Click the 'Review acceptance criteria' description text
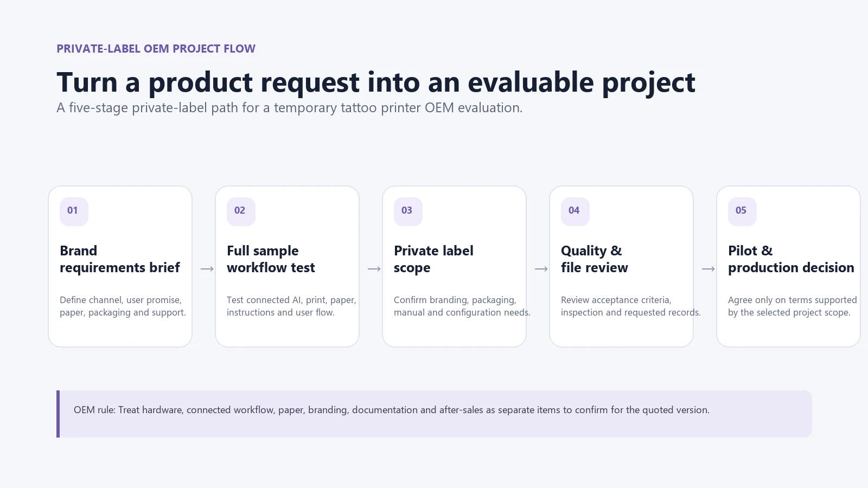Image resolution: width=868 pixels, height=488 pixels. pyautogui.click(x=631, y=306)
